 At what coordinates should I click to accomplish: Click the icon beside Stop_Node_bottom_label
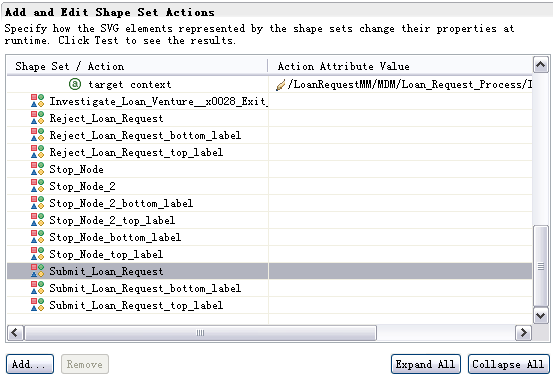(37, 237)
